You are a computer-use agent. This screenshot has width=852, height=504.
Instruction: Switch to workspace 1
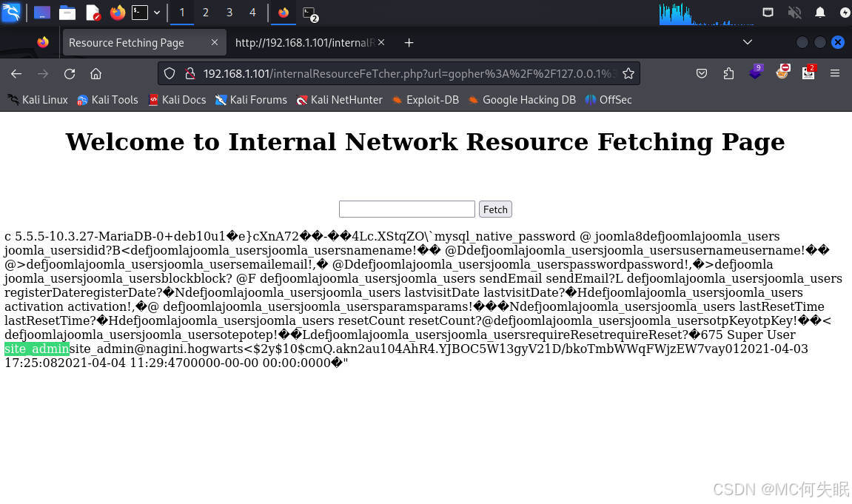point(182,12)
